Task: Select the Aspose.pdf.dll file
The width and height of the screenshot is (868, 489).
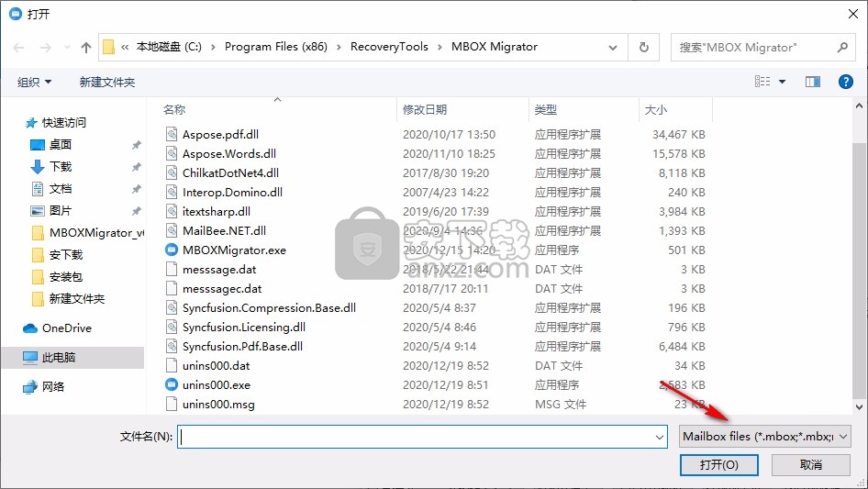Action: pyautogui.click(x=220, y=134)
